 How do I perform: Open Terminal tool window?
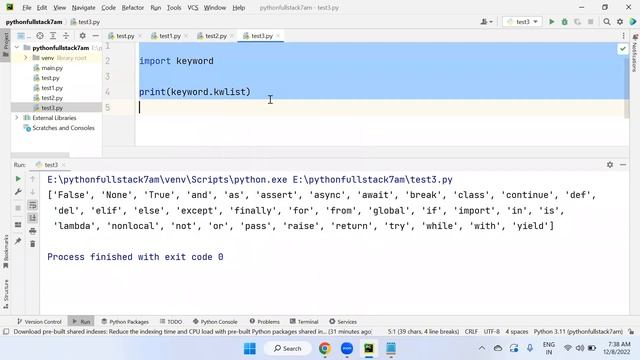tap(304, 322)
